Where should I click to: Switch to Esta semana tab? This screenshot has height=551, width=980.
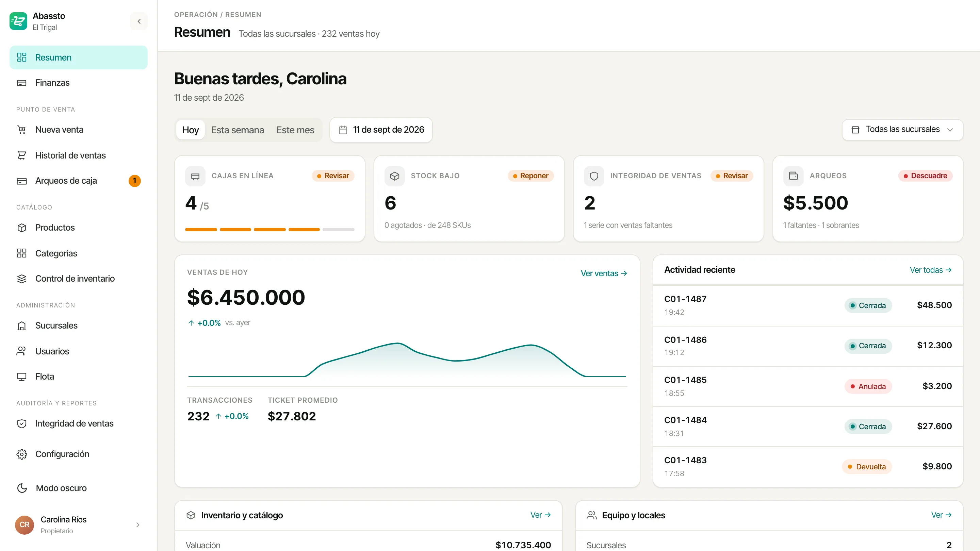pyautogui.click(x=238, y=130)
